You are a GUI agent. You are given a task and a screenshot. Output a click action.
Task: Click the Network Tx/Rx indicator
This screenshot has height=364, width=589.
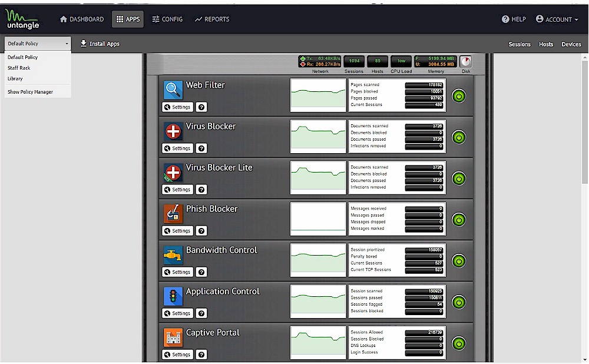click(x=320, y=61)
